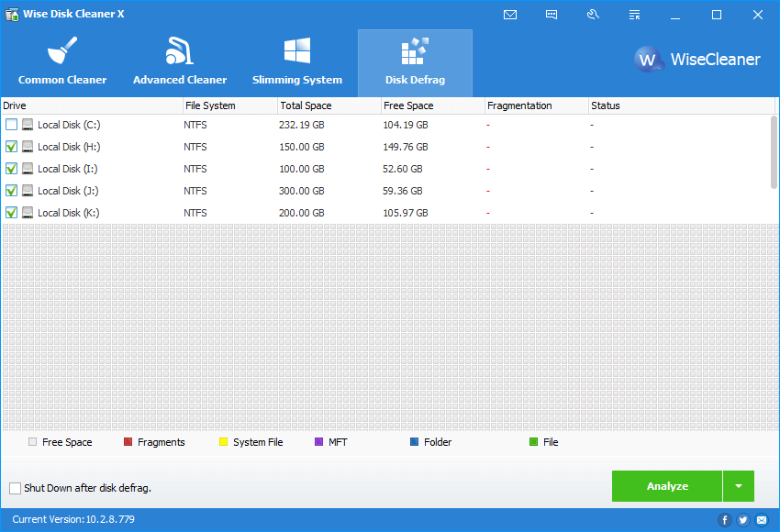Click the email contact icon in status bar
Screen dimensions: 780x532
[x=762, y=520]
